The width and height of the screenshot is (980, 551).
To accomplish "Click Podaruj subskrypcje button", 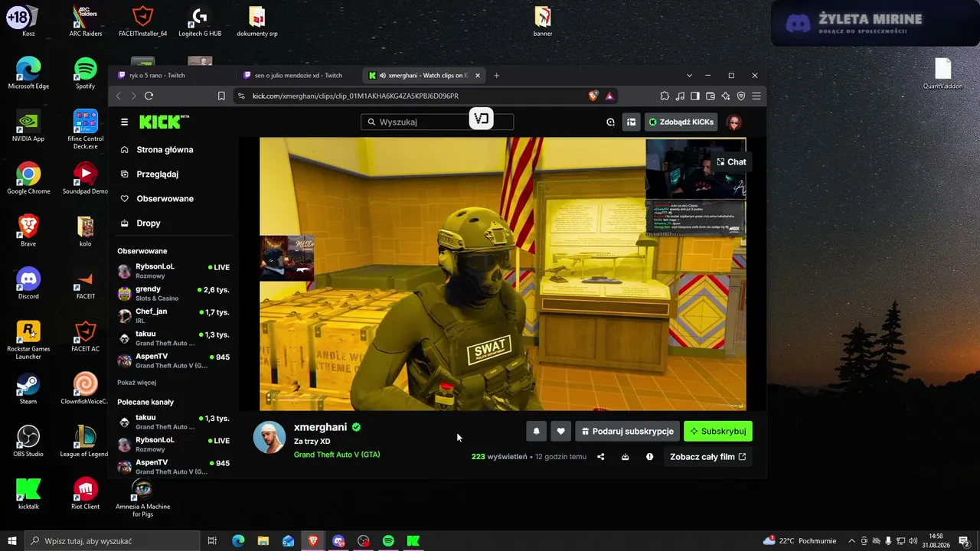I will click(627, 432).
